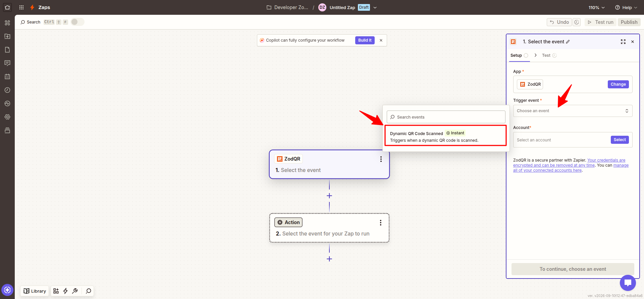Add a step below the Action step

click(x=329, y=259)
